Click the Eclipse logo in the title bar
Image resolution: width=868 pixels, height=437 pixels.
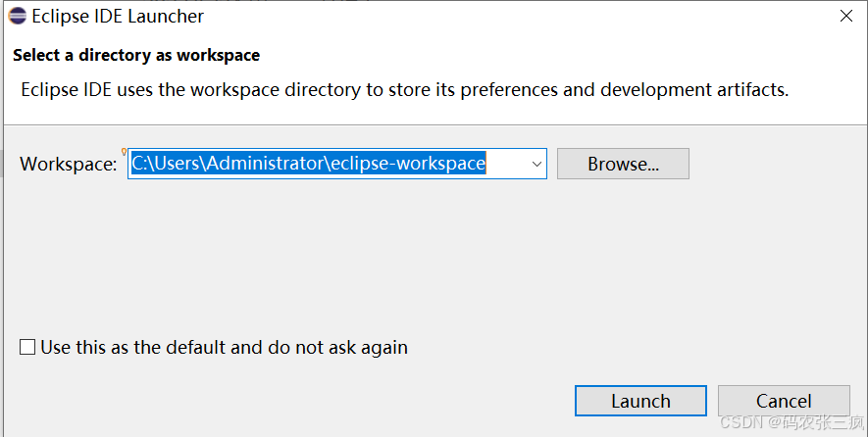click(x=17, y=16)
